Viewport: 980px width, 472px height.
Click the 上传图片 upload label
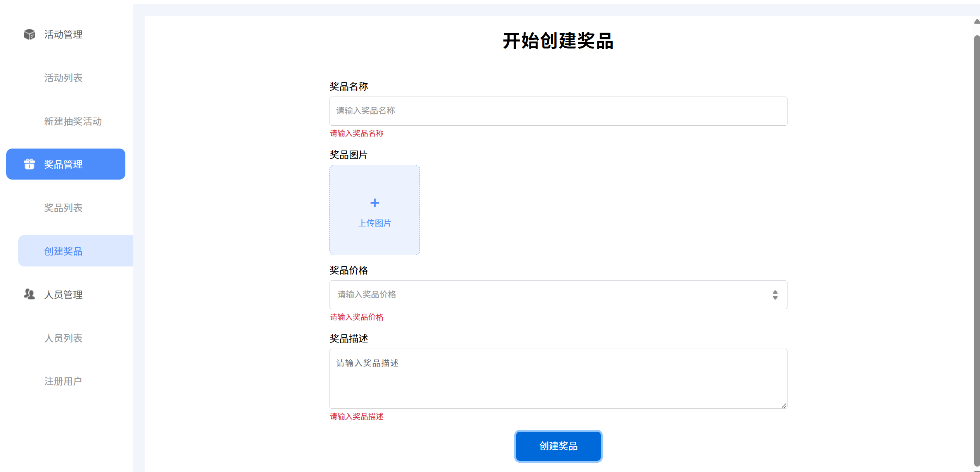coord(375,223)
